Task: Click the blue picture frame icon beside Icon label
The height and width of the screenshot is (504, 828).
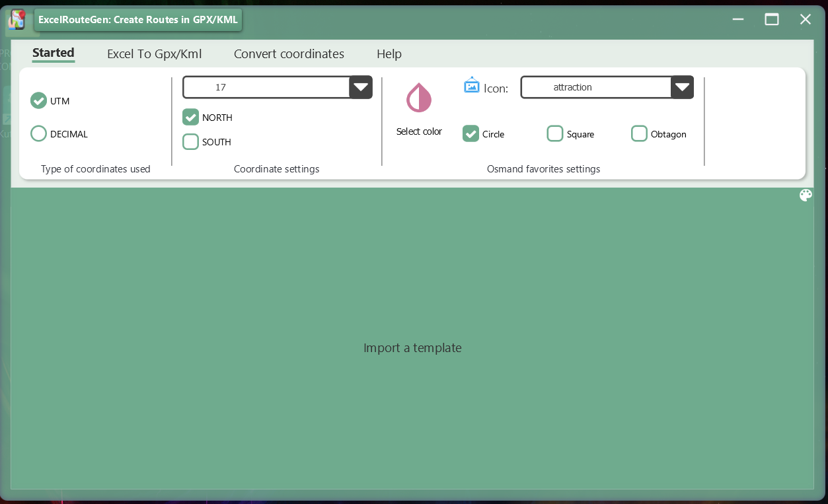Action: [471, 85]
